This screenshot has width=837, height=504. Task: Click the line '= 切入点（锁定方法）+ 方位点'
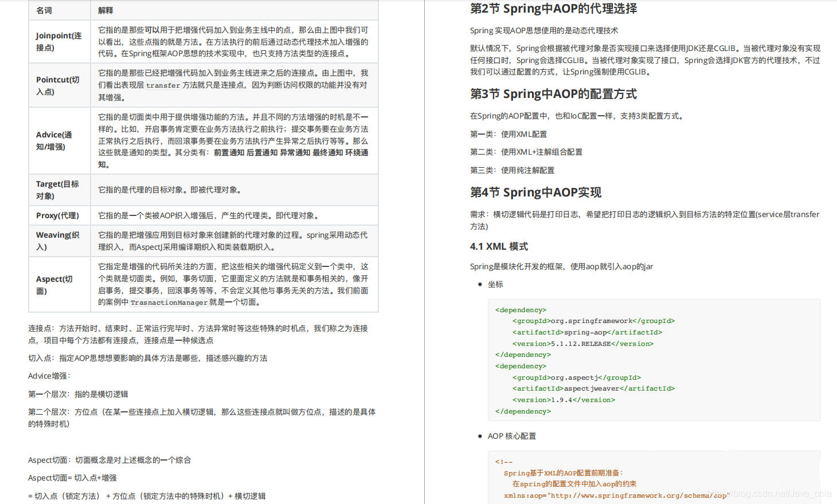[x=147, y=496]
